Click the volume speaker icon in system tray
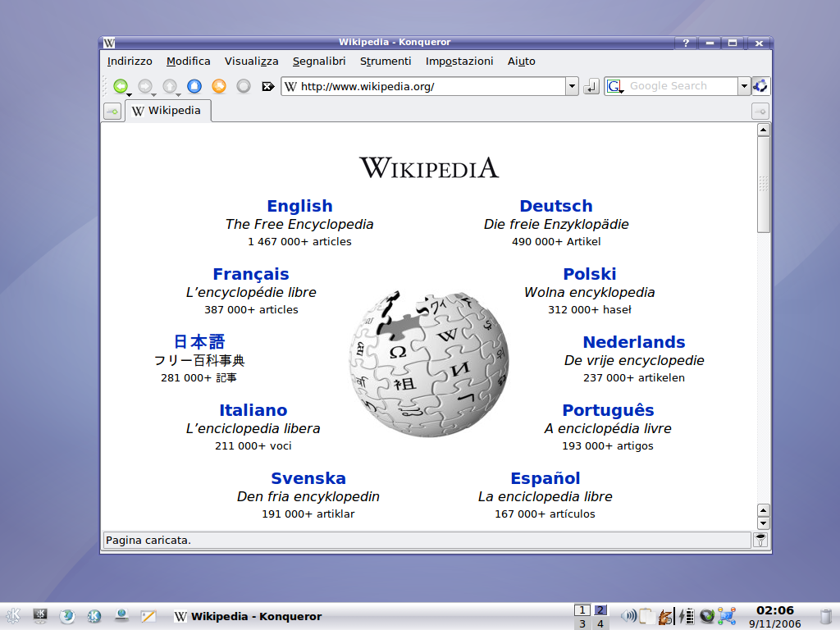Viewport: 840px width, 630px height. point(628,615)
